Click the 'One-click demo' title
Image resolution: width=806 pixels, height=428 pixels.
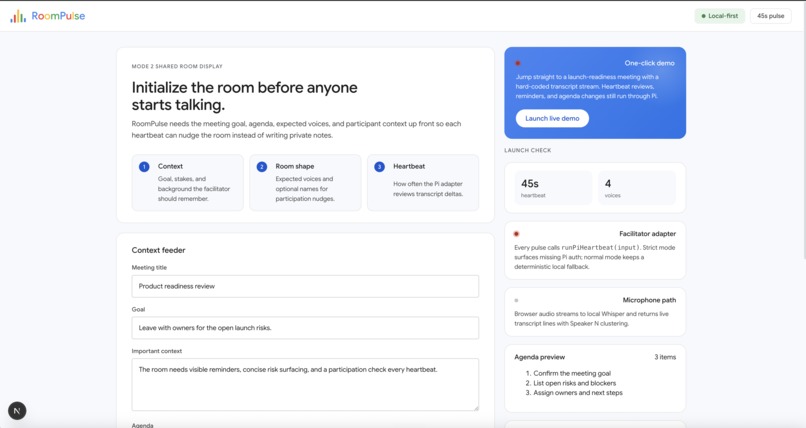649,63
